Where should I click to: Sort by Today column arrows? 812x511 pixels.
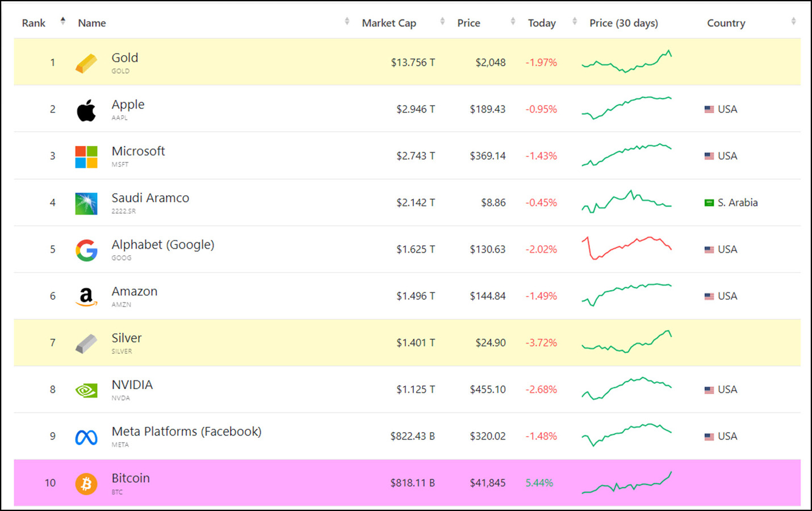point(575,22)
